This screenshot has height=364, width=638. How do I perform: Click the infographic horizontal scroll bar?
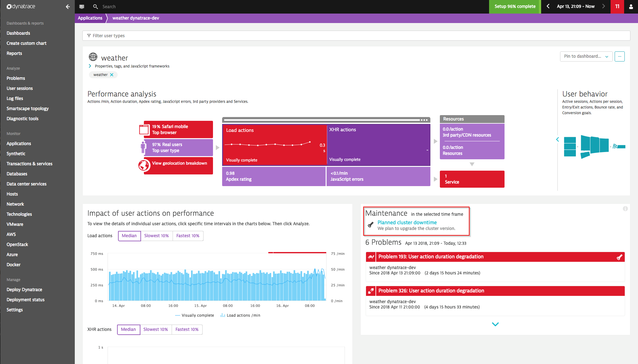322,120
